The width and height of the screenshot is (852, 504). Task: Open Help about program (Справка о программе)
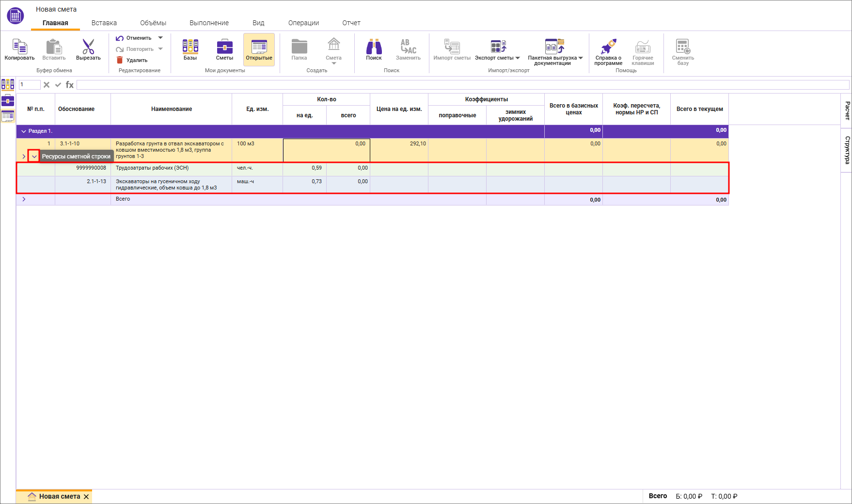click(608, 47)
